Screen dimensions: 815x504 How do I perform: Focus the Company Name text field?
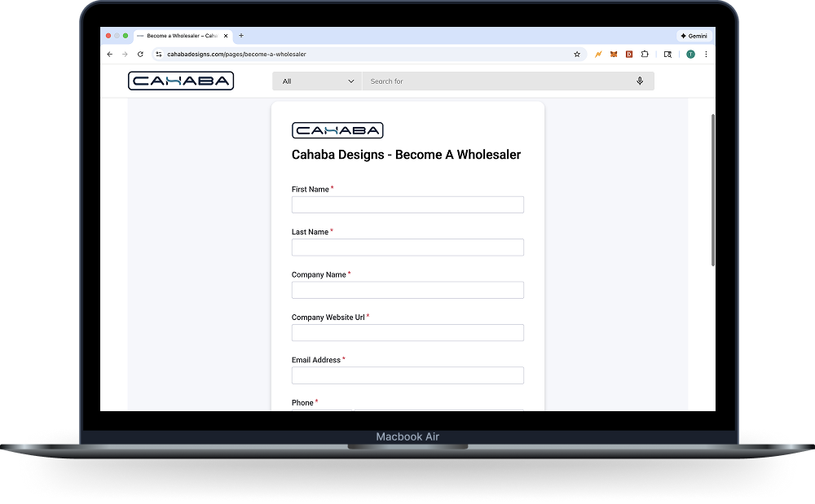click(x=407, y=291)
